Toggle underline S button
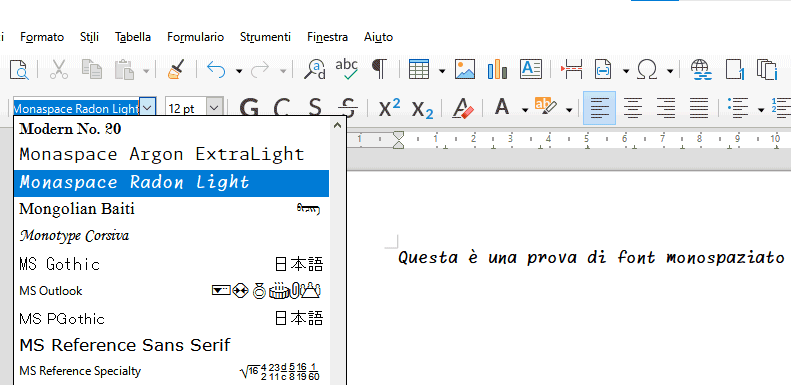791x385 pixels. point(315,108)
